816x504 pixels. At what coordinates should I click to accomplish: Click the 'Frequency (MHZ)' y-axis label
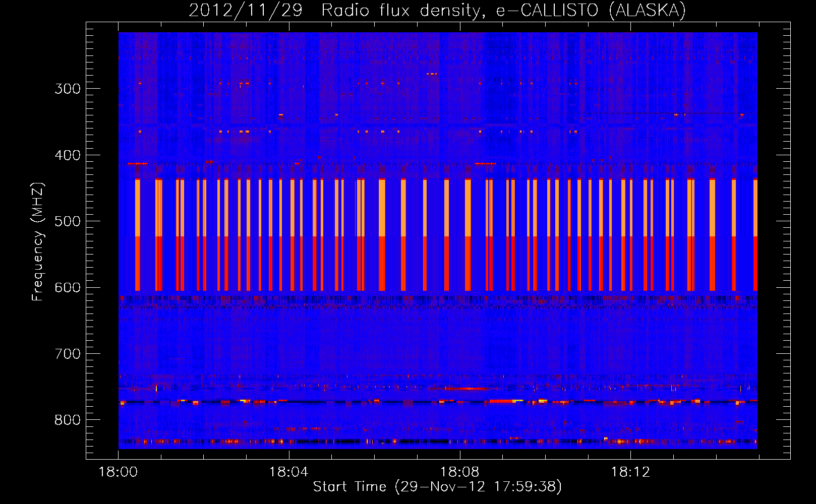pyautogui.click(x=38, y=241)
